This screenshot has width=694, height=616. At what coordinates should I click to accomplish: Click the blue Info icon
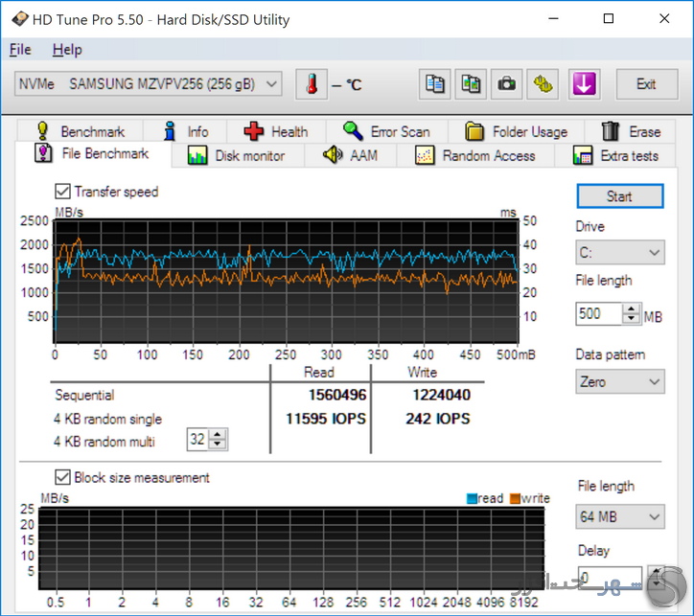(170, 131)
